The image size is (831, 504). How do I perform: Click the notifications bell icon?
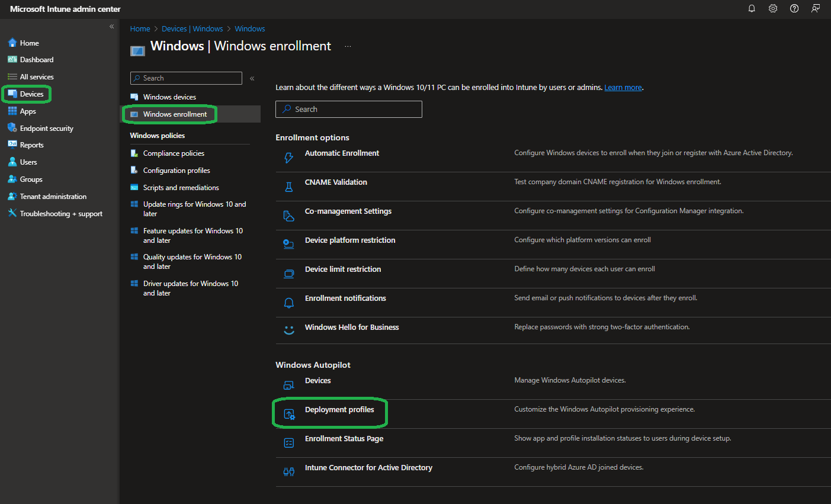tap(752, 9)
